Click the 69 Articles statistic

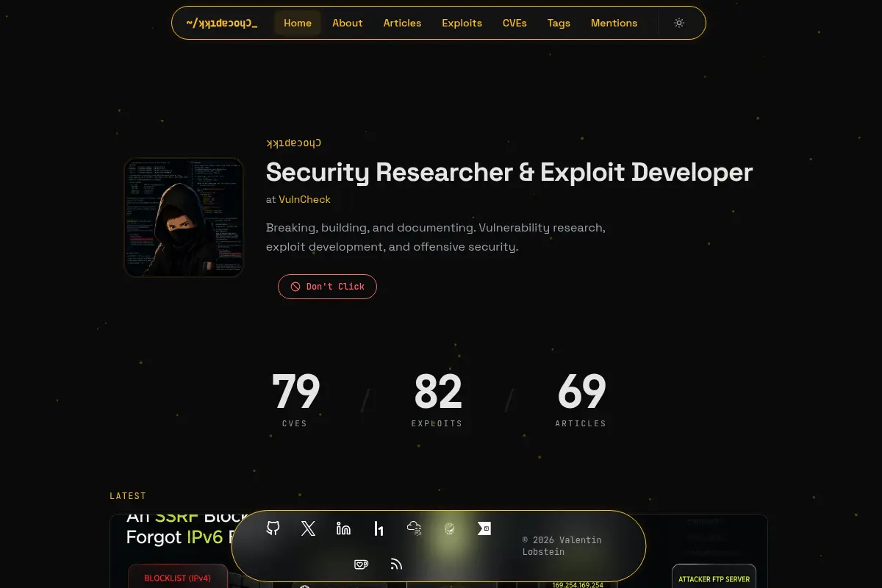coord(581,400)
